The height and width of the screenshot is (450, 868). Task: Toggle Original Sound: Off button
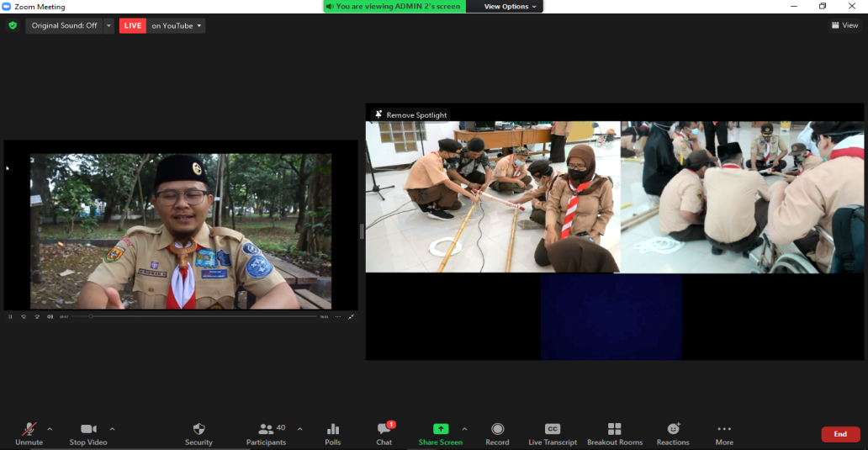pyautogui.click(x=64, y=25)
